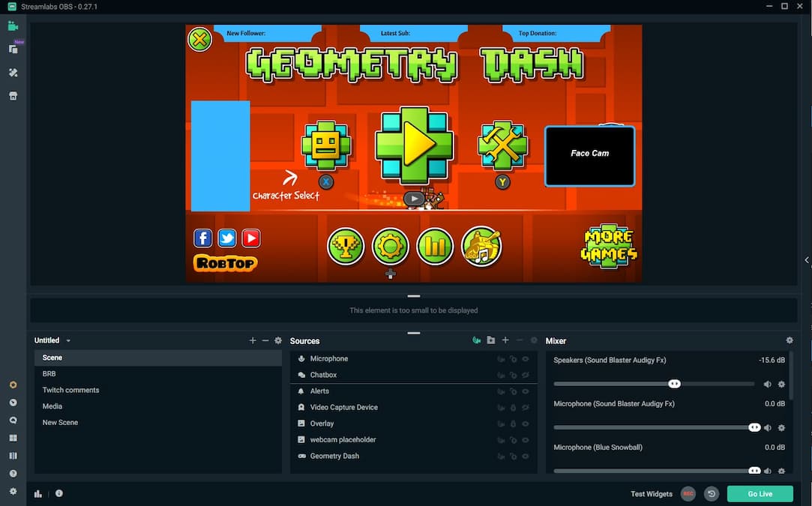This screenshot has height=506, width=812.
Task: Toggle selective recording in Sources header
Action: coord(476,340)
